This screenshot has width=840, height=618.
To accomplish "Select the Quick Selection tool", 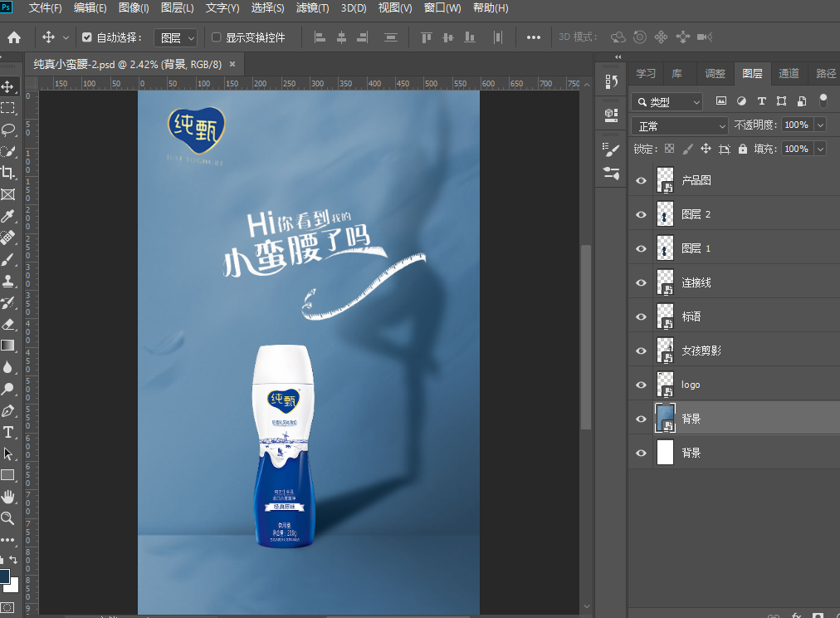I will 8,151.
